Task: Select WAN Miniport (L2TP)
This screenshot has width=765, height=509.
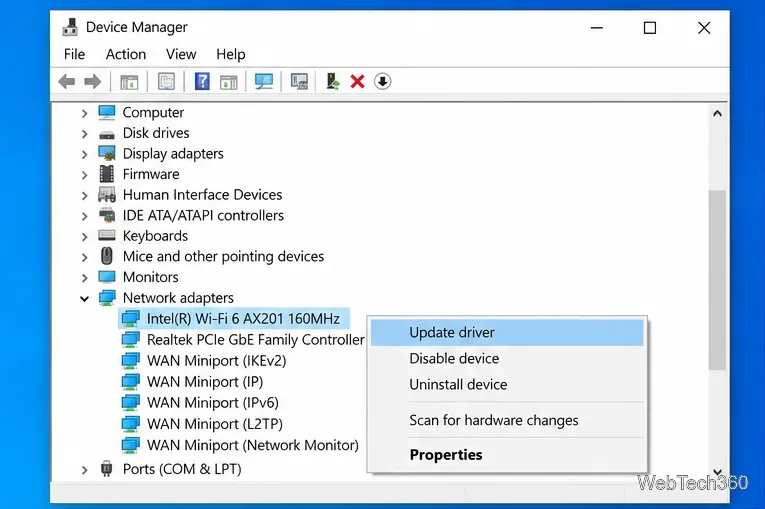Action: (215, 424)
